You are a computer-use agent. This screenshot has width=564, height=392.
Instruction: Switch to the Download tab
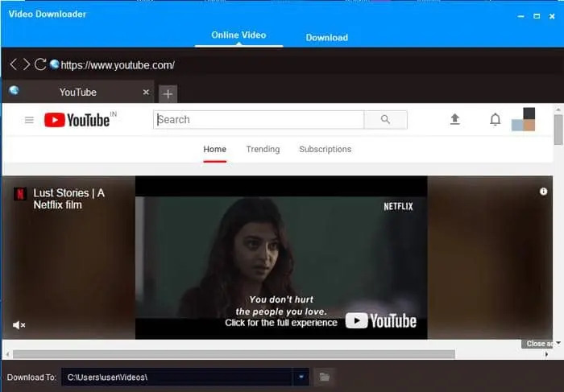[x=326, y=37]
